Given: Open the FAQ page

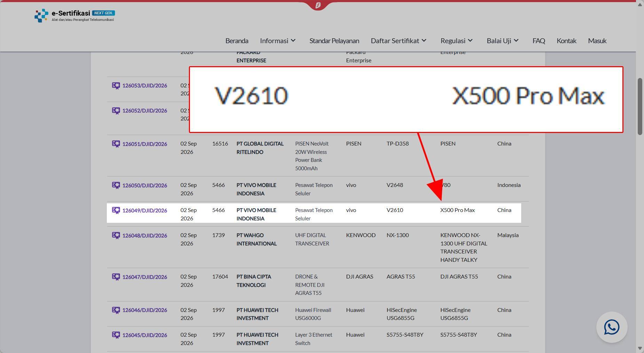Looking at the screenshot, I should click(x=539, y=41).
